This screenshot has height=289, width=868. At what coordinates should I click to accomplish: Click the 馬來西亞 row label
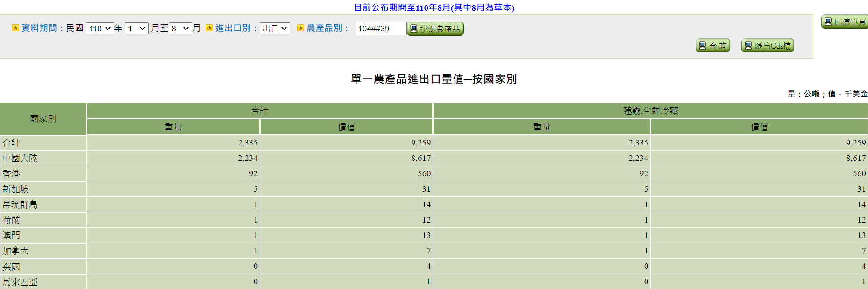tap(20, 282)
